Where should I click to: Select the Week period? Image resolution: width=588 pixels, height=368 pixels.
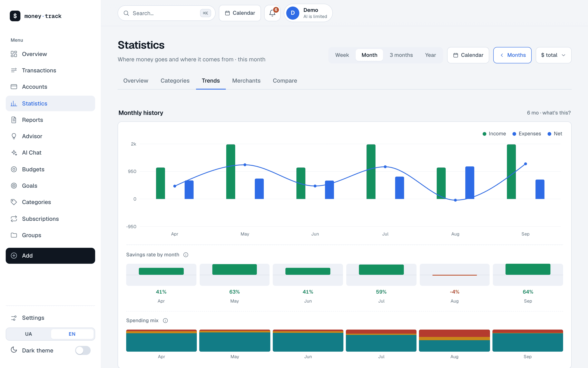pos(342,55)
